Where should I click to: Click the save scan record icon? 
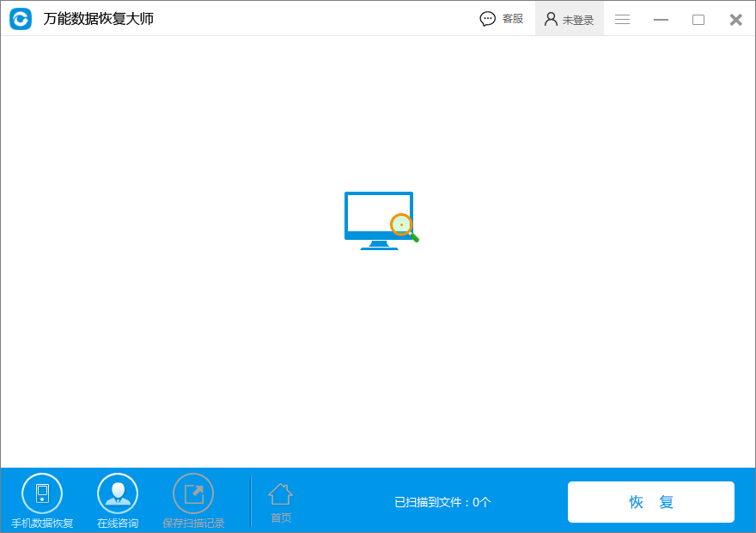click(193, 493)
